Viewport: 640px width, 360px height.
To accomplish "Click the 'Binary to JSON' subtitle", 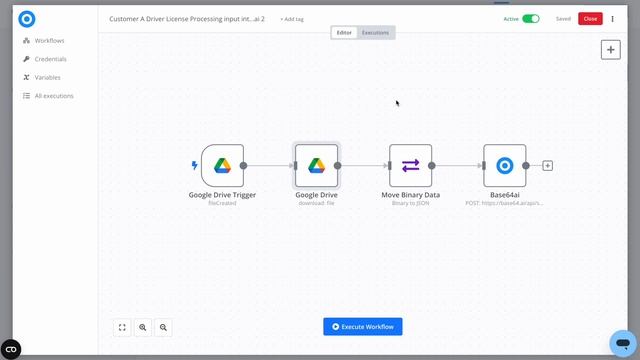I will coord(411,203).
